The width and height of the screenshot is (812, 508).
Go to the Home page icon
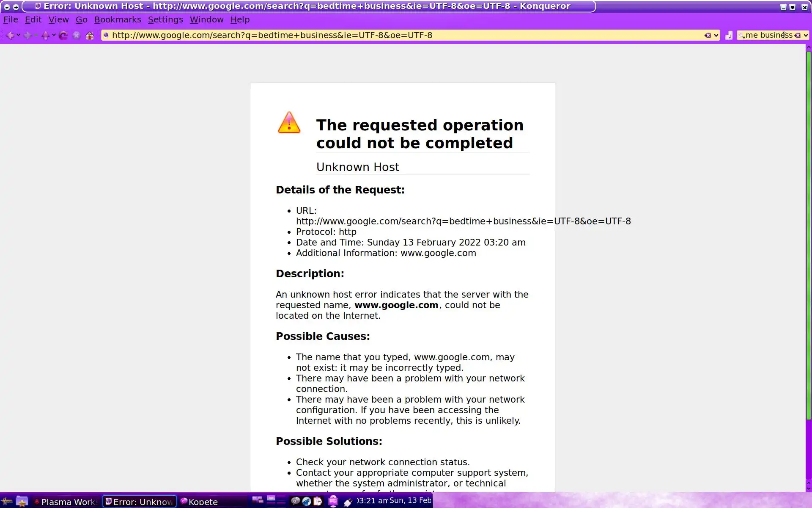(90, 36)
